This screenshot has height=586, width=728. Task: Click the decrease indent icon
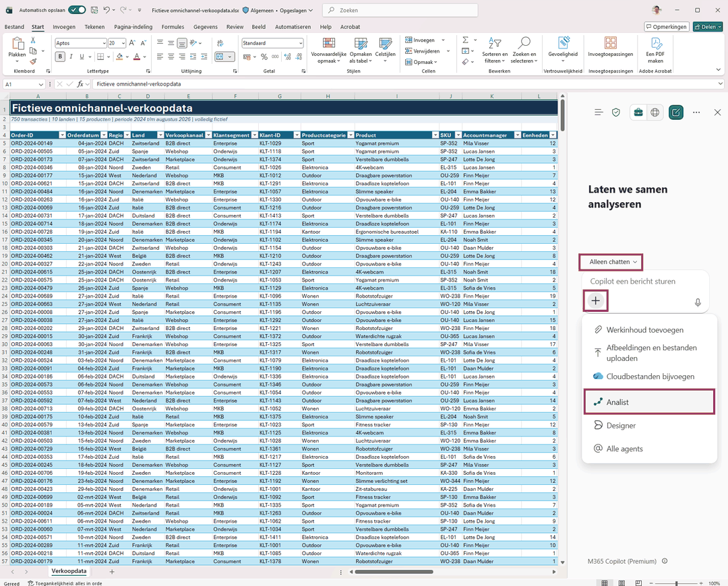[193, 57]
